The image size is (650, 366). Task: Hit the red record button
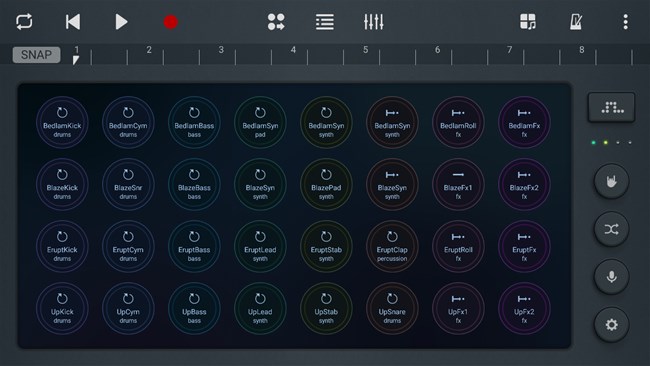coord(170,22)
